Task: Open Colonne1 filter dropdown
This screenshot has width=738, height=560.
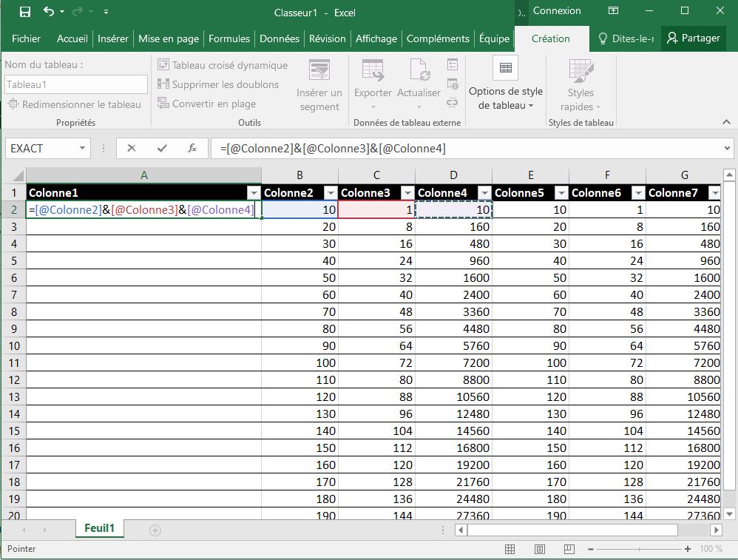Action: 254,192
